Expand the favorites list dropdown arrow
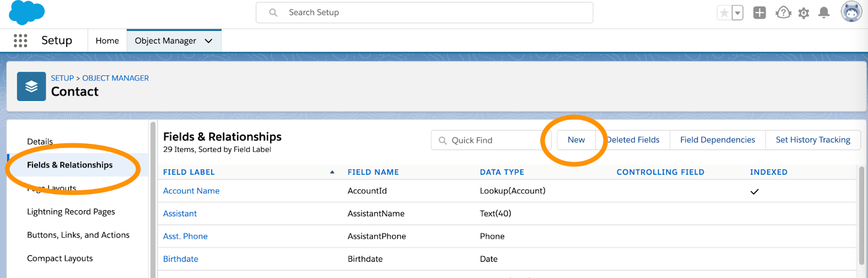Screen dimensions: 868x278 (738, 13)
